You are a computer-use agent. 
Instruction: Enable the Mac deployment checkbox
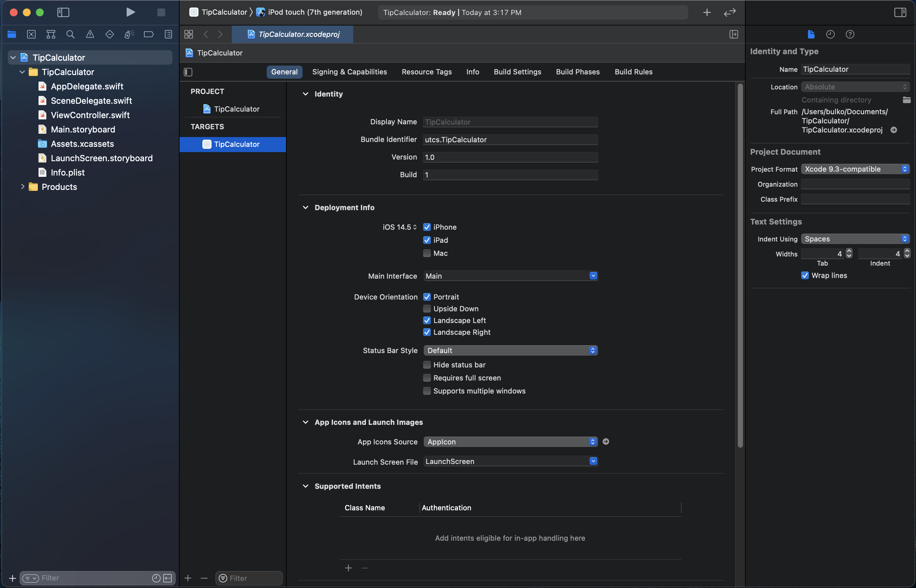click(427, 253)
